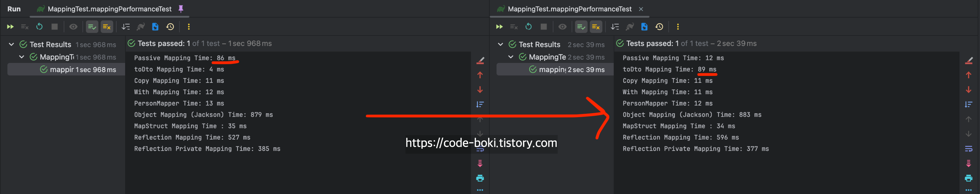This screenshot has width=980, height=194.
Task: Toggle watch eye icon in left toolbar
Action: click(73, 27)
